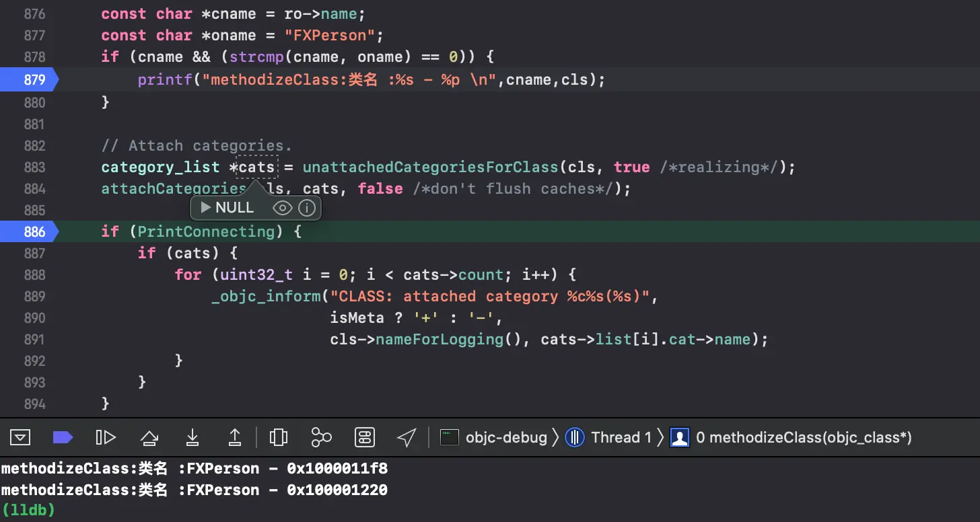This screenshot has height=522, width=980.
Task: Click cats->count on line 888
Action: (x=454, y=275)
